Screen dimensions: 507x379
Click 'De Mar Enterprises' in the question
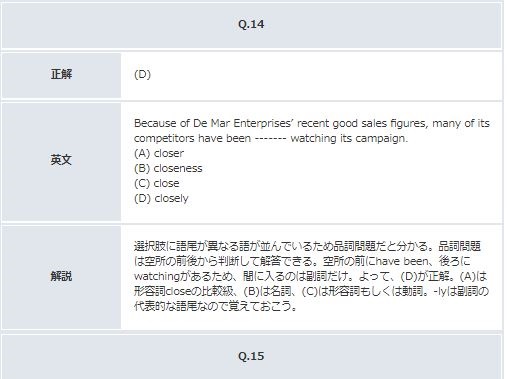click(242, 123)
